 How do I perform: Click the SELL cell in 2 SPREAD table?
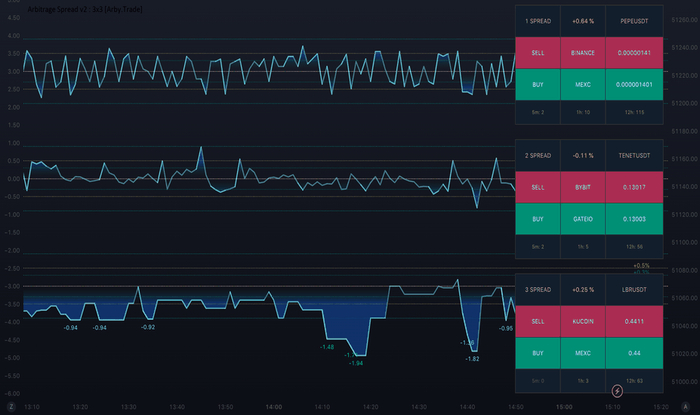click(538, 187)
